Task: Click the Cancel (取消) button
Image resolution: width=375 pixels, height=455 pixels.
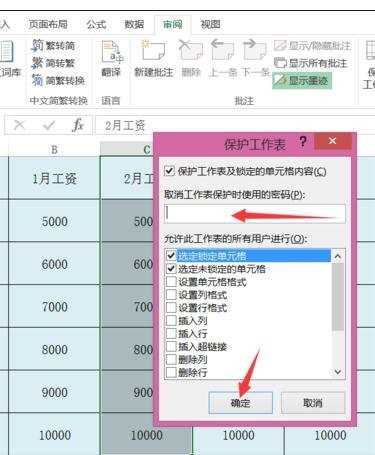Action: tap(313, 403)
